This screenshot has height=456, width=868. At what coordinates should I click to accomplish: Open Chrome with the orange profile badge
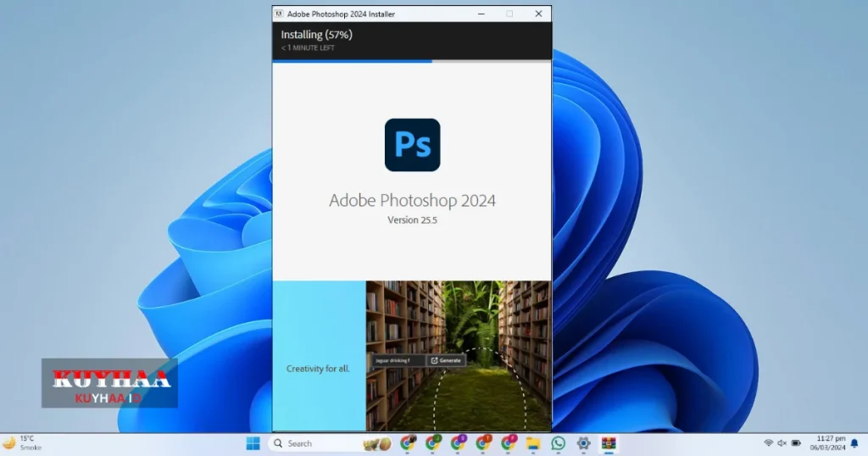pyautogui.click(x=483, y=442)
